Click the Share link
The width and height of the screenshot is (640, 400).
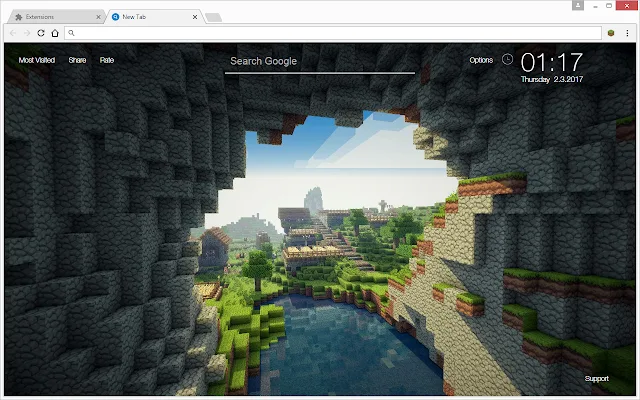point(77,60)
